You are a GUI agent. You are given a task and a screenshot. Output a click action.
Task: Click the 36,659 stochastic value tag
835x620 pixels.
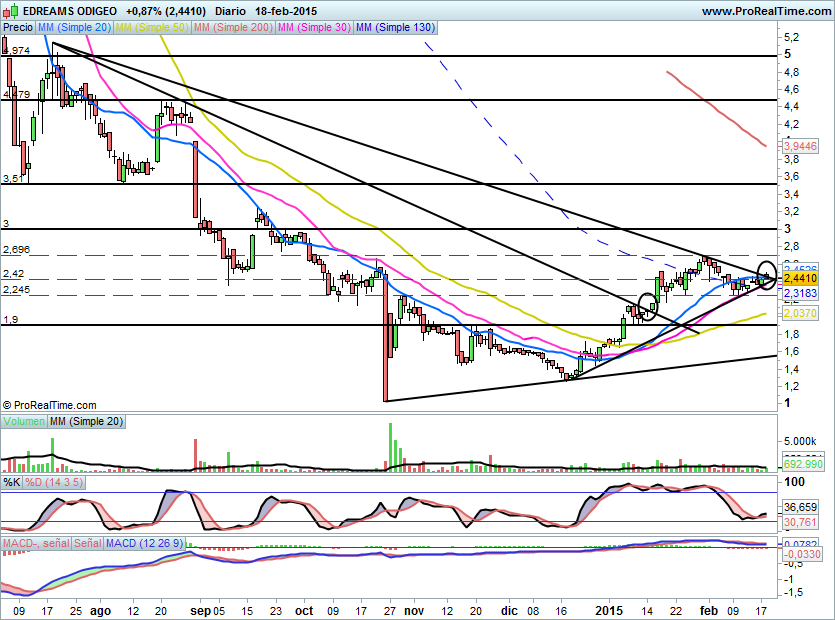(800, 507)
